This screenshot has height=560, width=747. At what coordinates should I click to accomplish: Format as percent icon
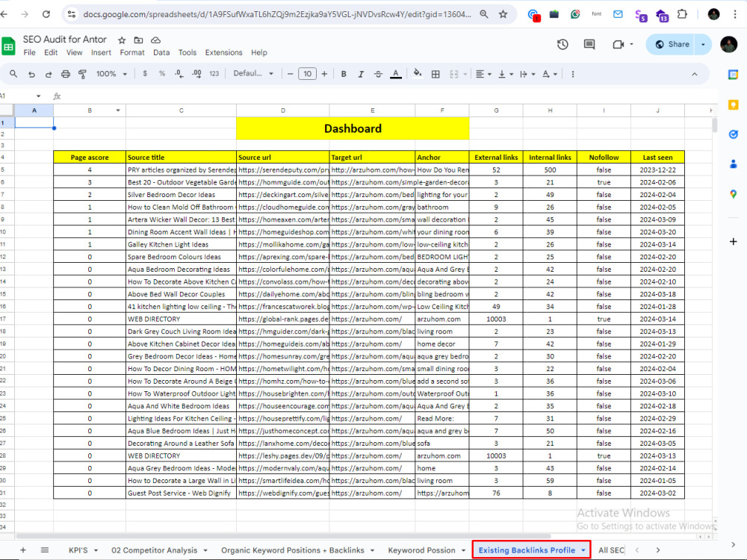click(162, 74)
